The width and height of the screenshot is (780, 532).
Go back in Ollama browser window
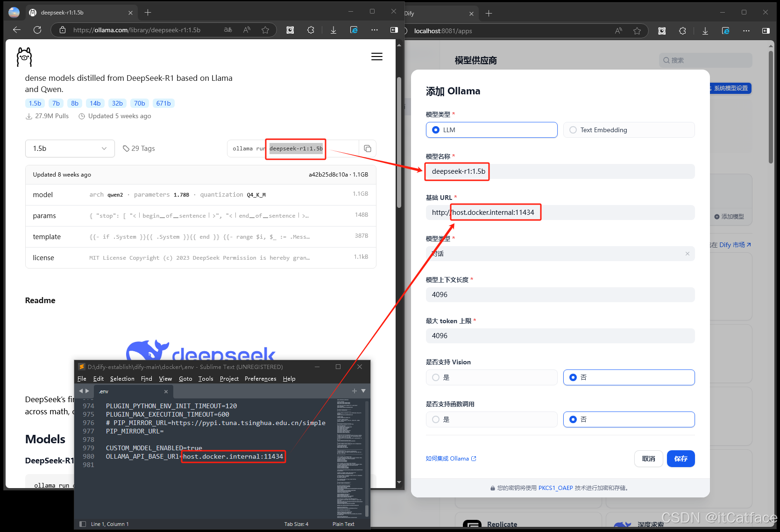17,30
